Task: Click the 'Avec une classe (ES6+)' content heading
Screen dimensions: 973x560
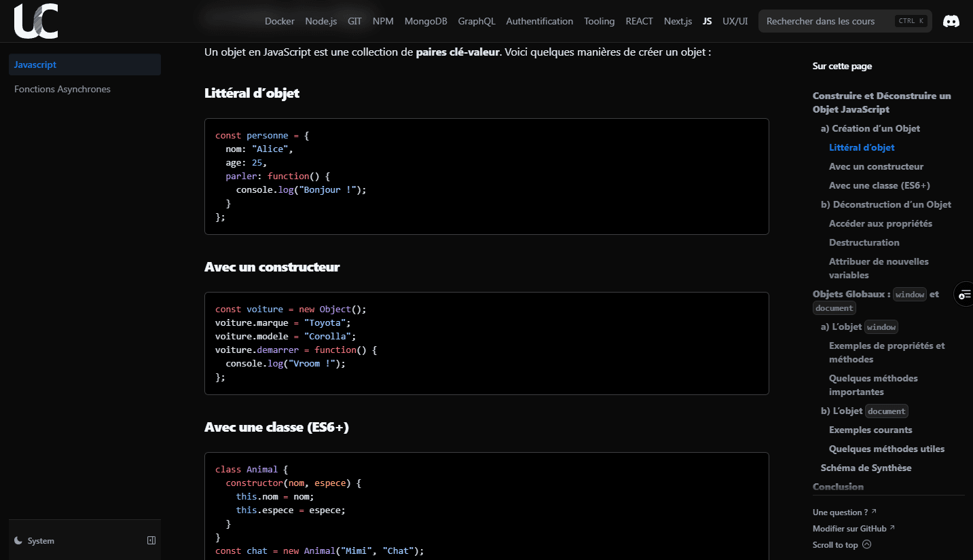Action: point(276,427)
